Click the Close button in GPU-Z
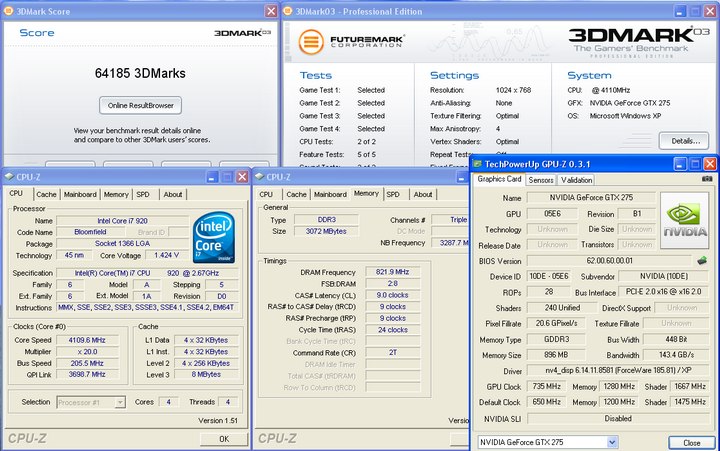Viewport: 720px width, 451px height. 692,443
